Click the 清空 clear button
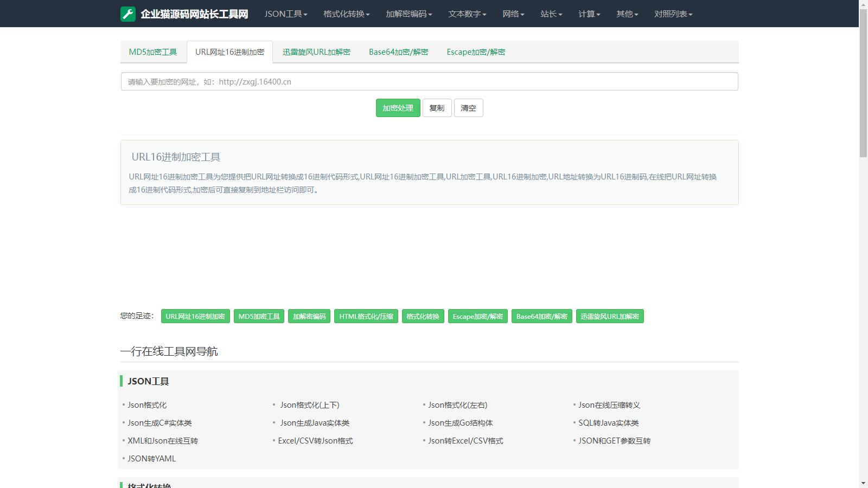 coord(468,108)
